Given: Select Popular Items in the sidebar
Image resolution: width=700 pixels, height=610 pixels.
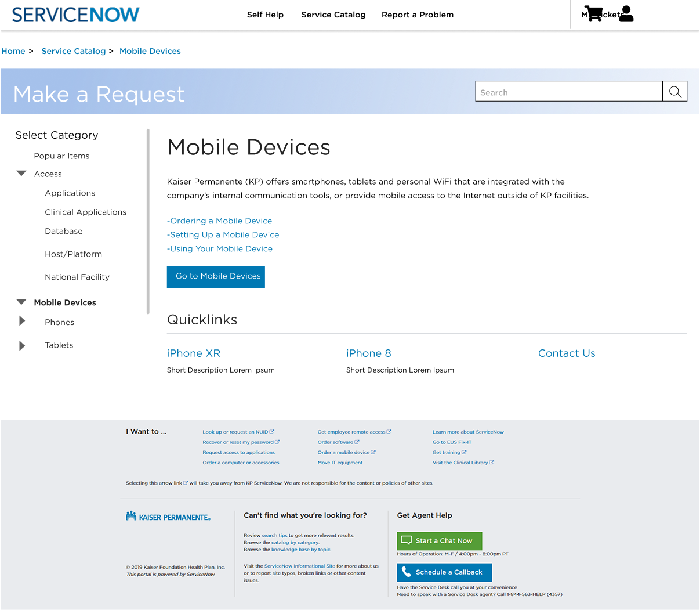Looking at the screenshot, I should click(x=61, y=156).
